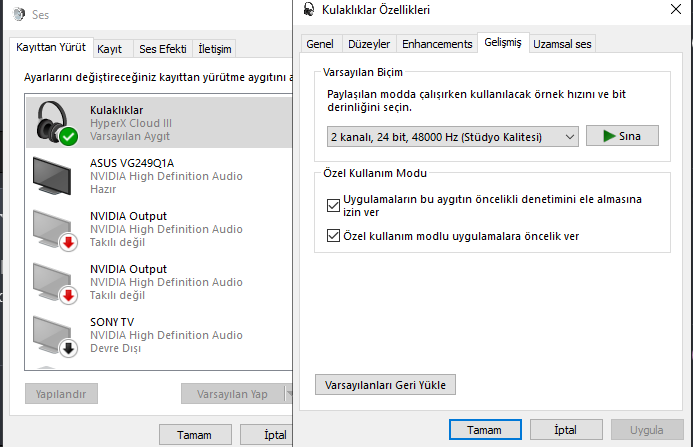Click Tamam in the Kulaklıklar properties dialog
The height and width of the screenshot is (447, 693).
(x=482, y=429)
